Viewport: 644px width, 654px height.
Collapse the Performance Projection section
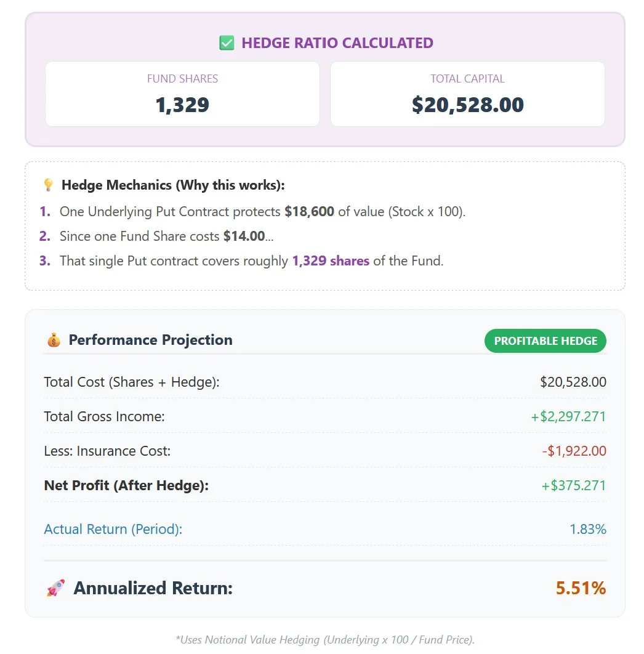pos(150,340)
